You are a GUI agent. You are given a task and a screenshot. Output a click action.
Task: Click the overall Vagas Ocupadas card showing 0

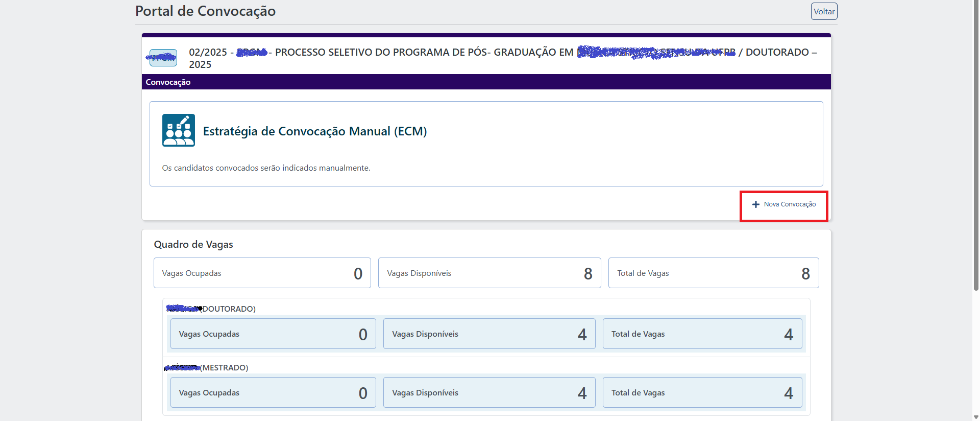tap(262, 273)
